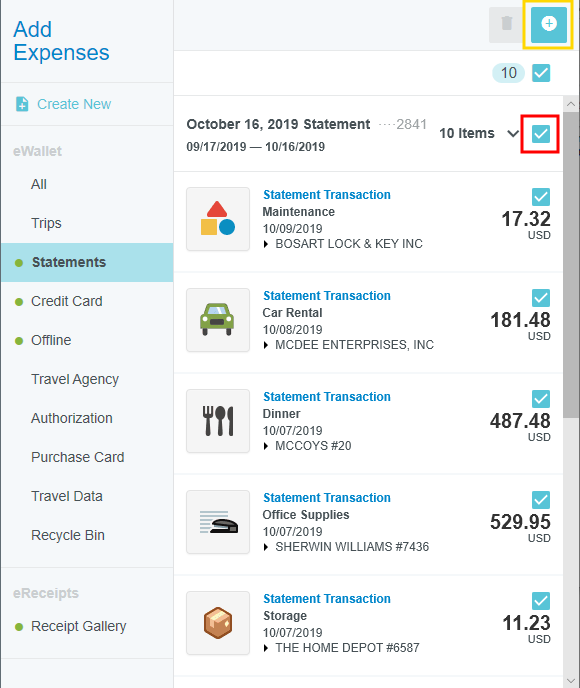This screenshot has width=580, height=688.
Task: Toggle the select-all checkbox beside count 10
Action: coord(541,73)
